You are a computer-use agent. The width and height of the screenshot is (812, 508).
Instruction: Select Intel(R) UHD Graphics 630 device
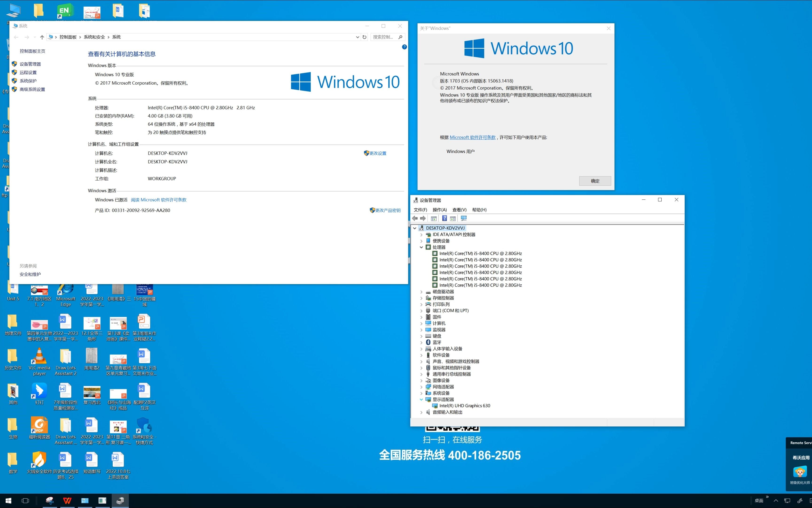(464, 406)
